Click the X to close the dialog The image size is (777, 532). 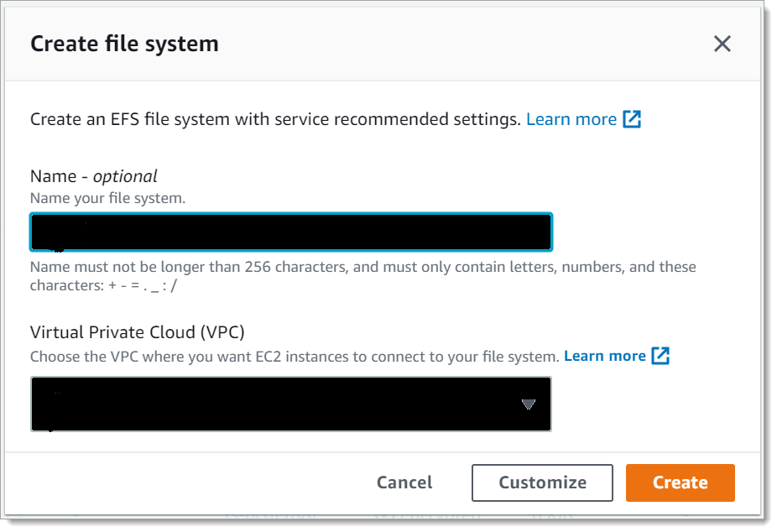(x=722, y=44)
